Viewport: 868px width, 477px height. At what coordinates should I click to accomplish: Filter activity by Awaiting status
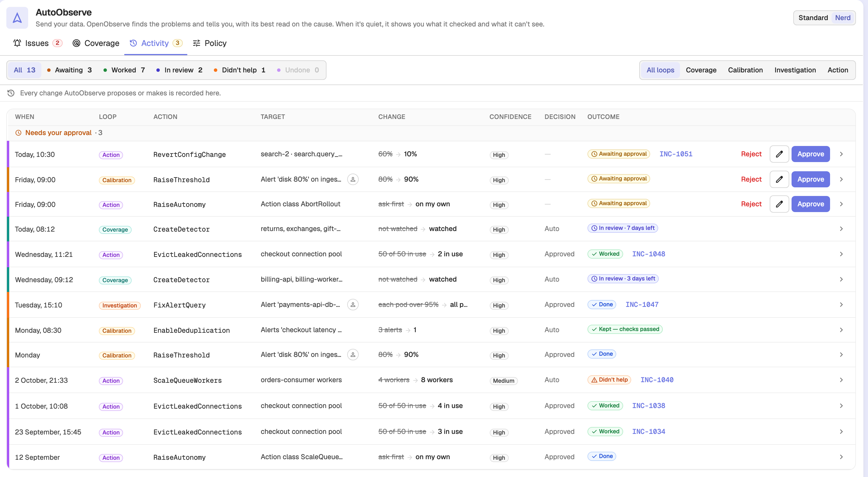pyautogui.click(x=70, y=70)
